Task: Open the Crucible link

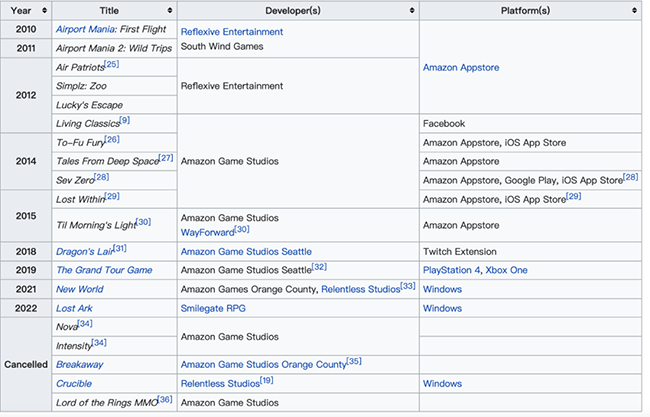Action: (74, 383)
